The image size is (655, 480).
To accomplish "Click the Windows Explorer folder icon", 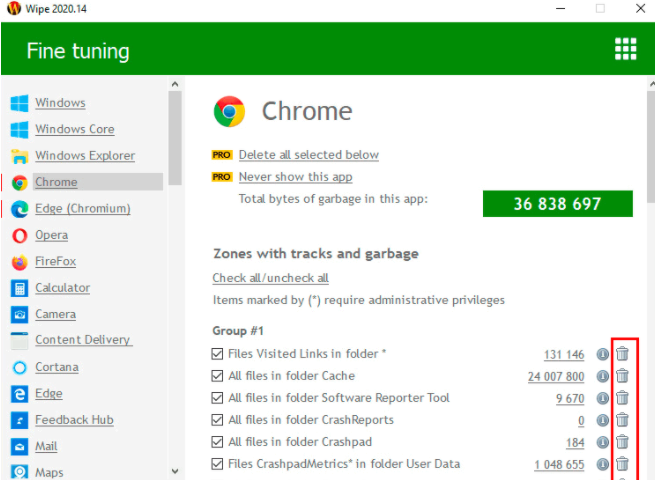I will coord(19,156).
